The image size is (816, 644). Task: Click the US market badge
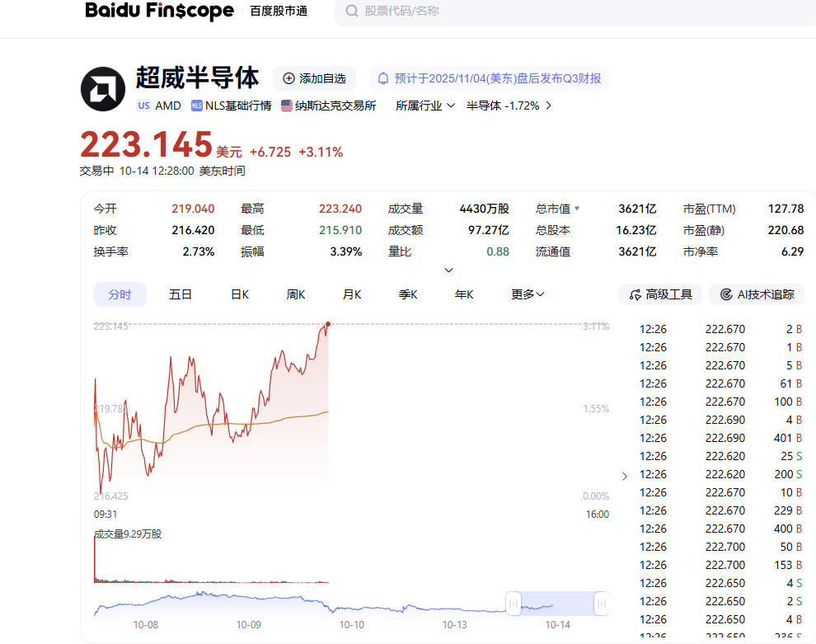[x=143, y=106]
